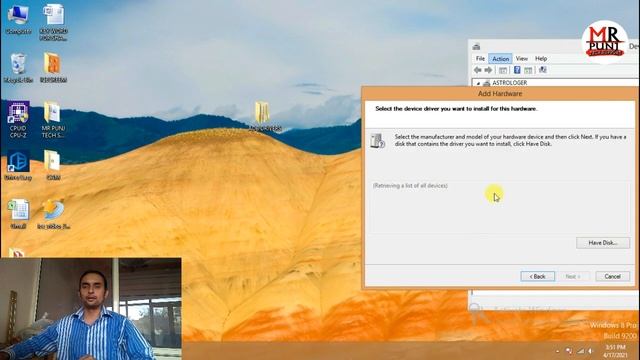Click the green properties pane toolbar icon

[528, 70]
